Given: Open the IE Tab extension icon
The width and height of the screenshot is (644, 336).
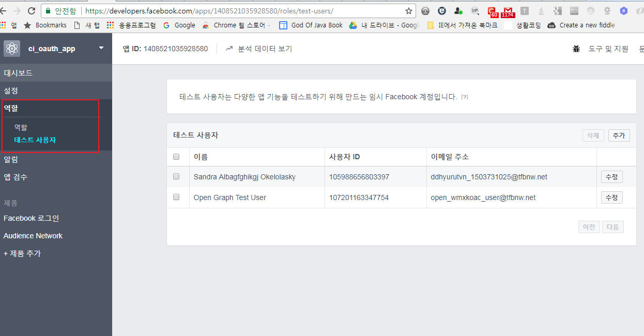Looking at the screenshot, I should 442,11.
